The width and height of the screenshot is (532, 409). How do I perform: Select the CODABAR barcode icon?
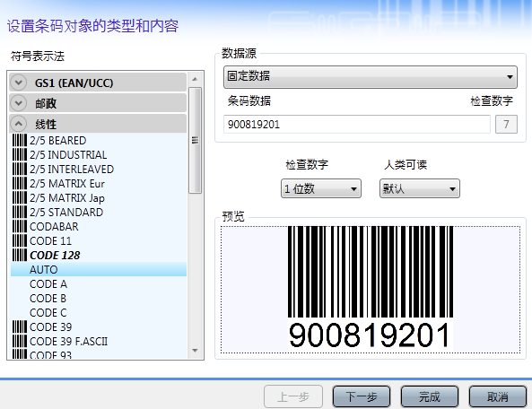[20, 226]
